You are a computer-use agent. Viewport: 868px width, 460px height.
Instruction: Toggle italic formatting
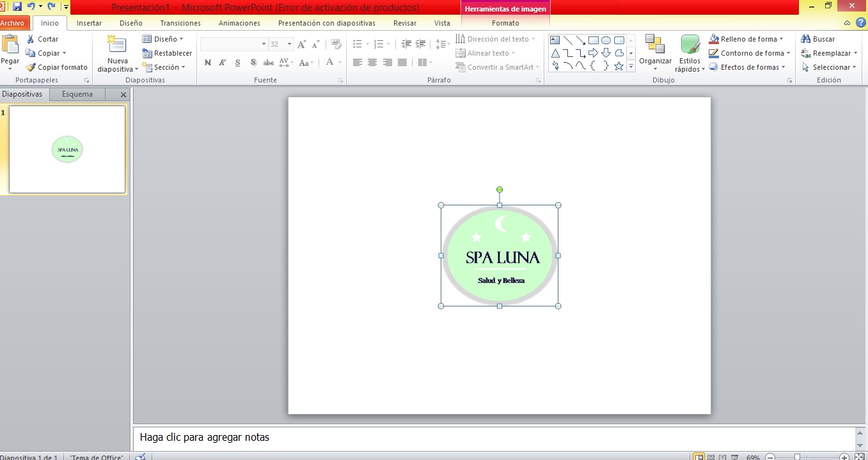click(222, 62)
